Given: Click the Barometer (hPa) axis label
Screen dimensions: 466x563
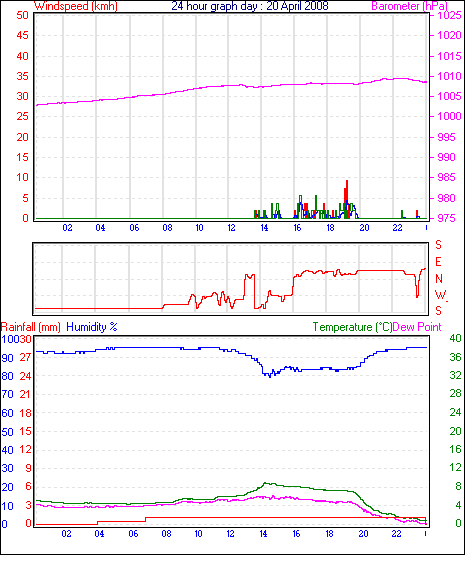Looking at the screenshot, I should coord(410,6).
